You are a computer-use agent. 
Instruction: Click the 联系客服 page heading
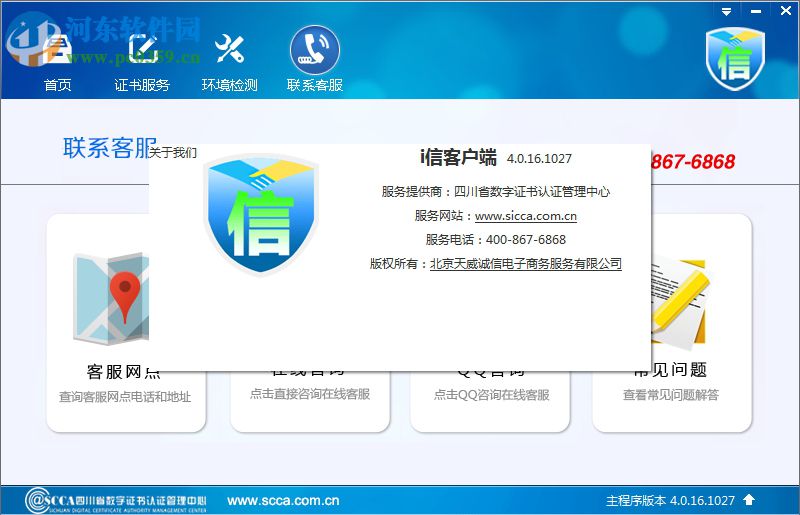[x=110, y=148]
